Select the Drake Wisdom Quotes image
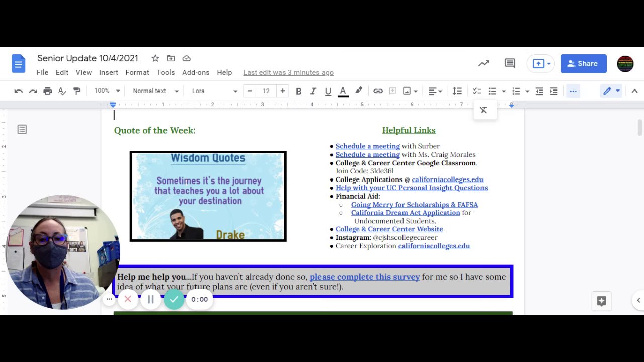Viewport: 644px width, 362px height. tap(208, 196)
